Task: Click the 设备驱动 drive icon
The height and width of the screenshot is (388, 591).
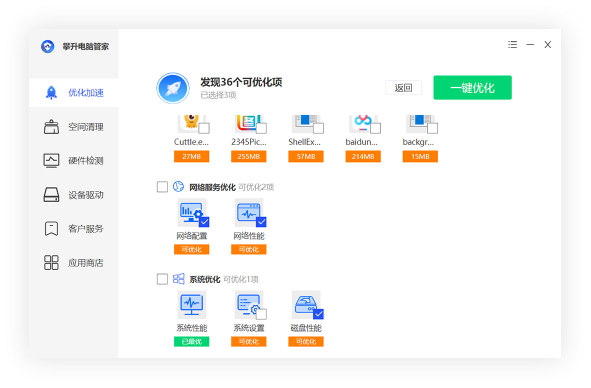Action: tap(51, 195)
